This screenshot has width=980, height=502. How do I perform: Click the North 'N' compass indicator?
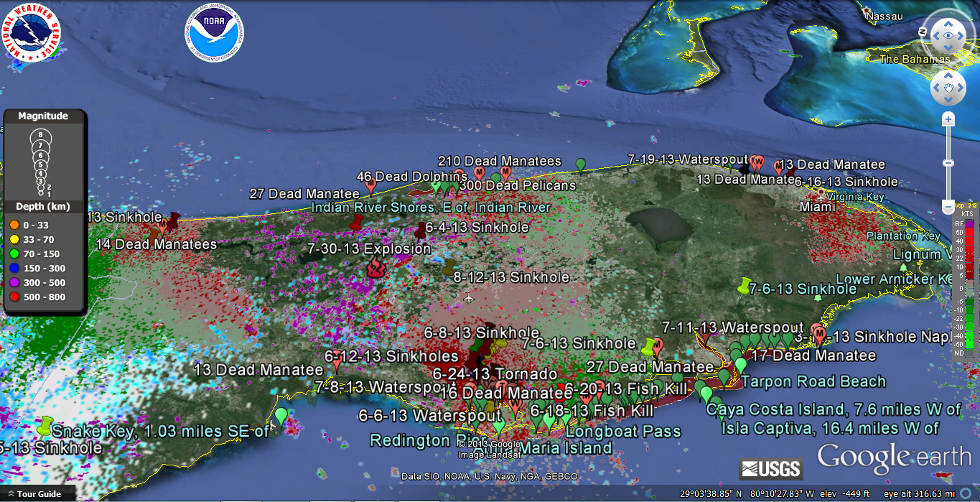click(x=923, y=32)
